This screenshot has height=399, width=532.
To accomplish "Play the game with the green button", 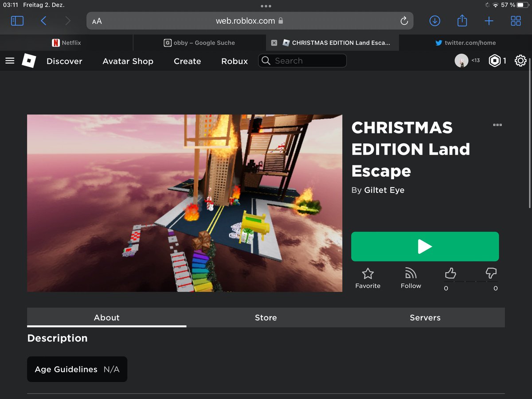I will pos(425,246).
